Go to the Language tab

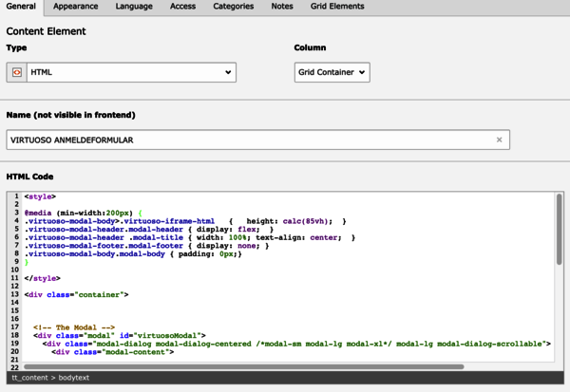(133, 7)
